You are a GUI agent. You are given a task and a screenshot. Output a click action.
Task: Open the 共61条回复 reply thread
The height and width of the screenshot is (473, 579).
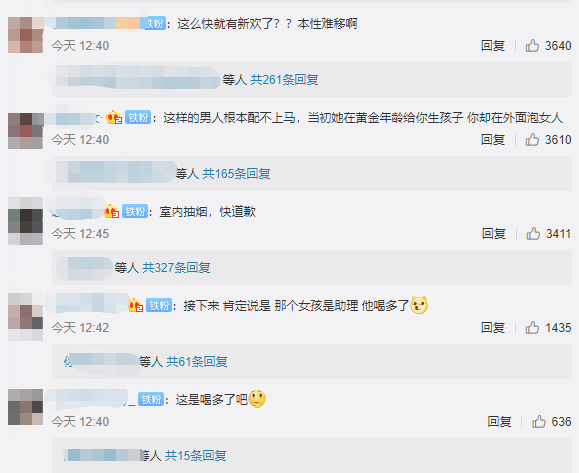point(197,361)
